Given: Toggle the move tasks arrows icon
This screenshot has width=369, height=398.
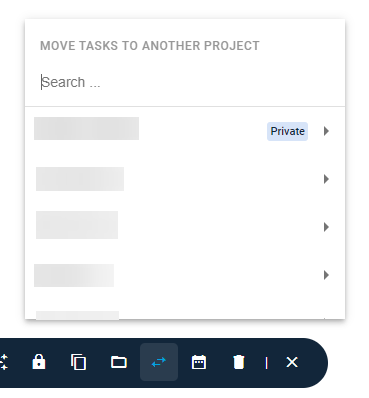Looking at the screenshot, I should [159, 362].
